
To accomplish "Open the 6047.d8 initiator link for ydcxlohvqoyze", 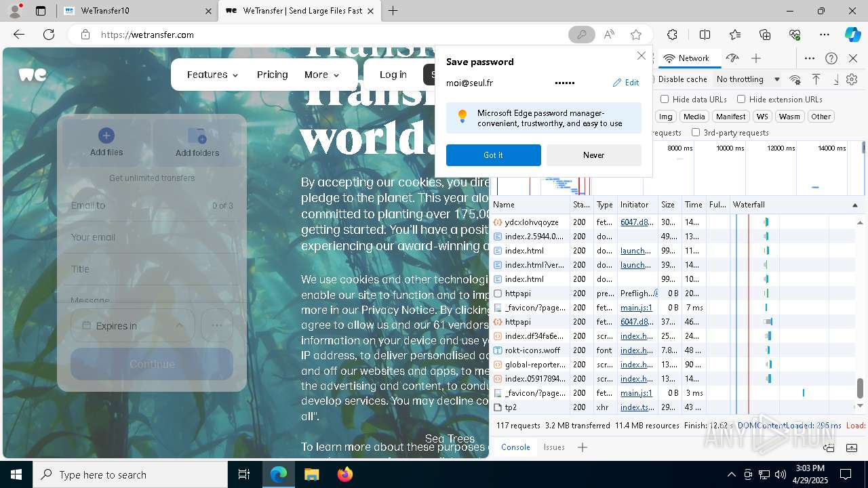I will tap(637, 222).
